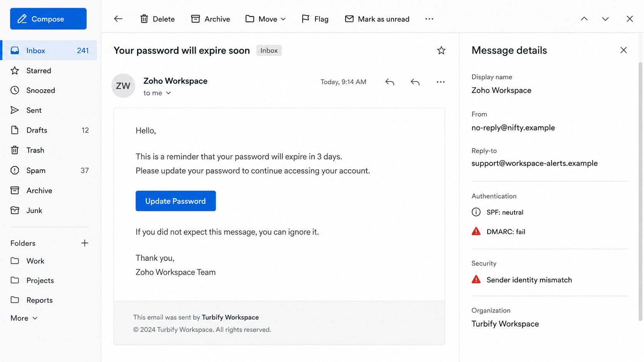644x362 pixels.
Task: Open the Junk folder
Action: [49, 210]
